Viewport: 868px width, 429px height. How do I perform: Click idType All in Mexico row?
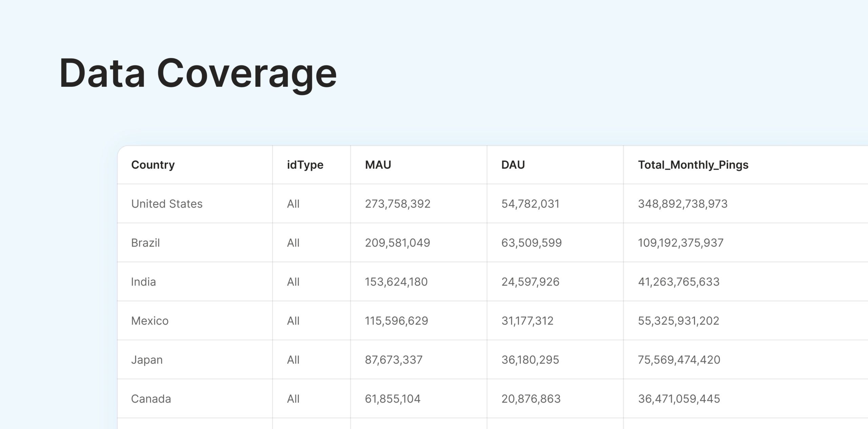(293, 321)
